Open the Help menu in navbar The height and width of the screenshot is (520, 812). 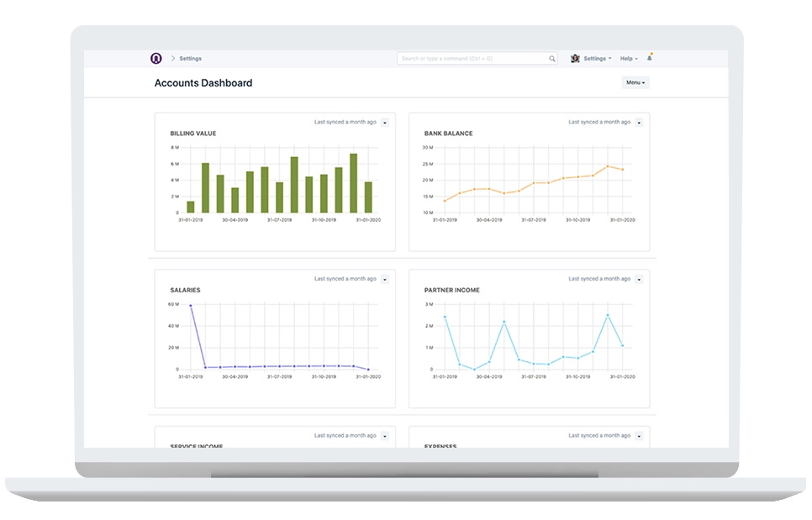629,59
